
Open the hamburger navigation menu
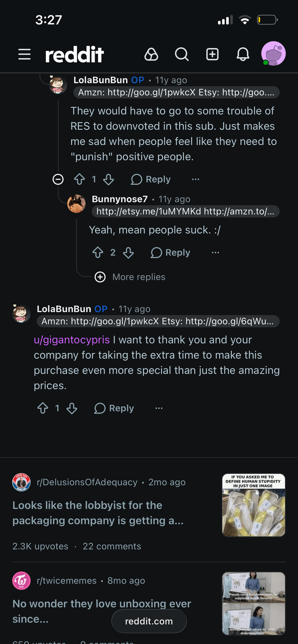[24, 54]
